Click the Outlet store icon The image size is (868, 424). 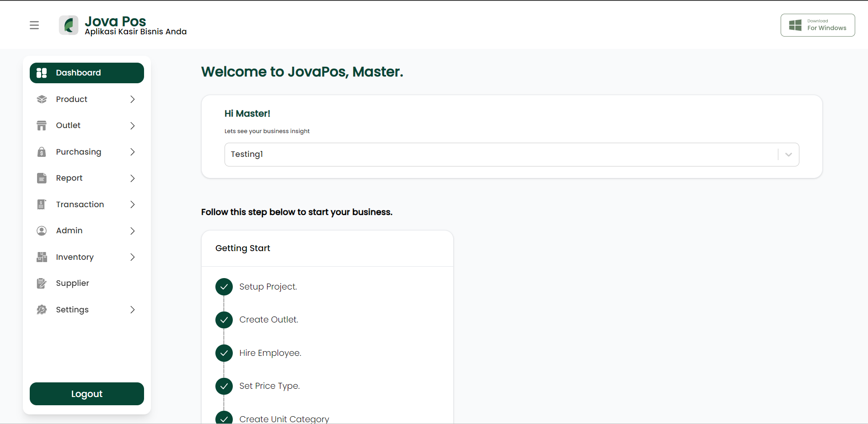pos(42,125)
